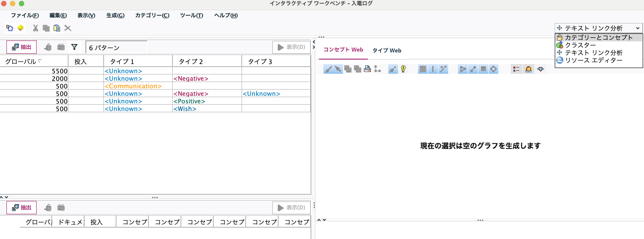Click the cut icon in the main toolbar
This screenshot has width=644, height=239.
point(35,28)
